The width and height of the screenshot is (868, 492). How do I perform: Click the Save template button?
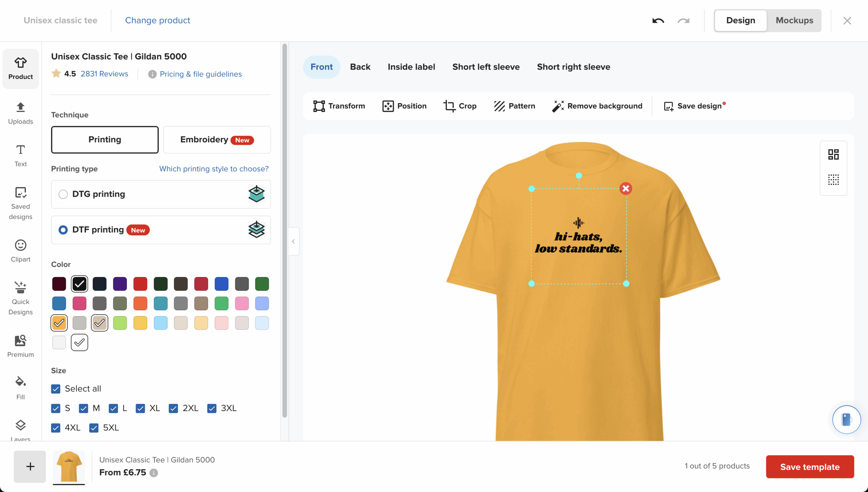pos(810,467)
